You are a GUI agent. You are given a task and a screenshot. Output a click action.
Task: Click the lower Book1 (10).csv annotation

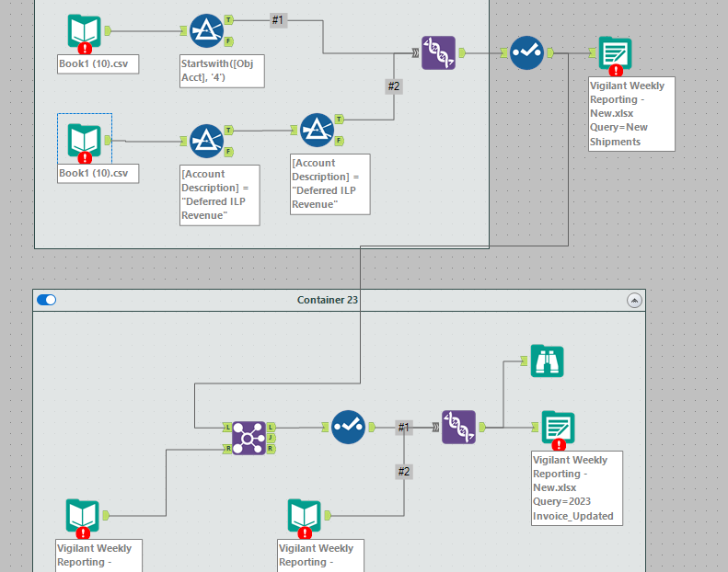[x=98, y=174]
